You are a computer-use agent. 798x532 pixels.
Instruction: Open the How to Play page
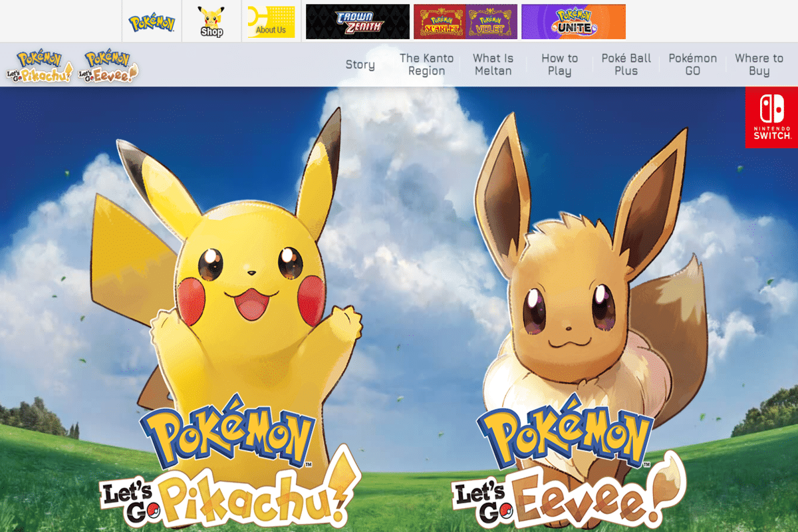[559, 65]
